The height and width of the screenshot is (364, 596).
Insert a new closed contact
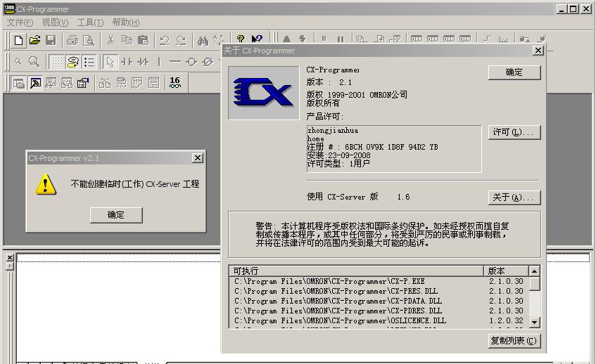click(x=143, y=62)
